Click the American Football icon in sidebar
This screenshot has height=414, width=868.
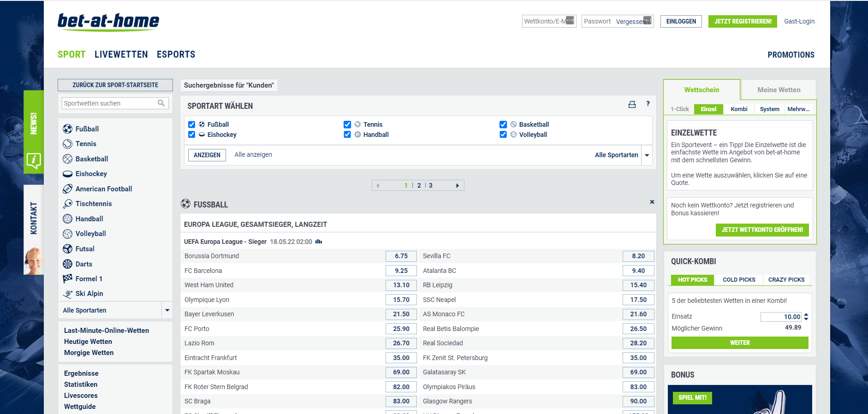(68, 189)
